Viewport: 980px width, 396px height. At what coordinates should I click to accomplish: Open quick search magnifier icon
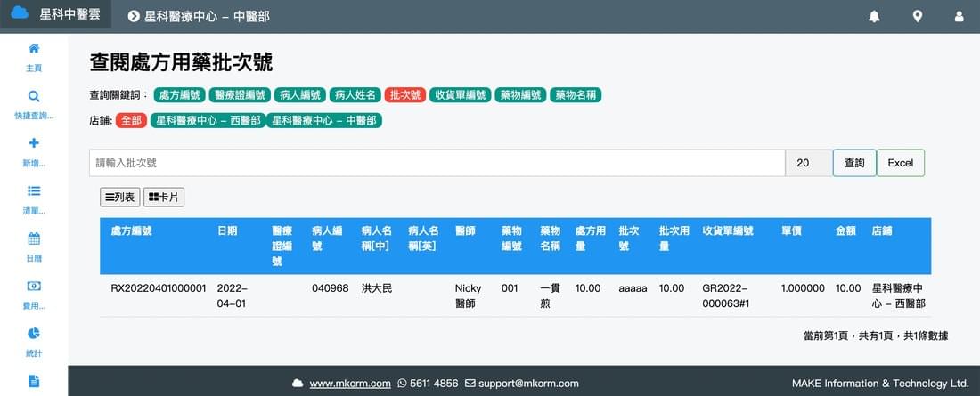pyautogui.click(x=34, y=96)
